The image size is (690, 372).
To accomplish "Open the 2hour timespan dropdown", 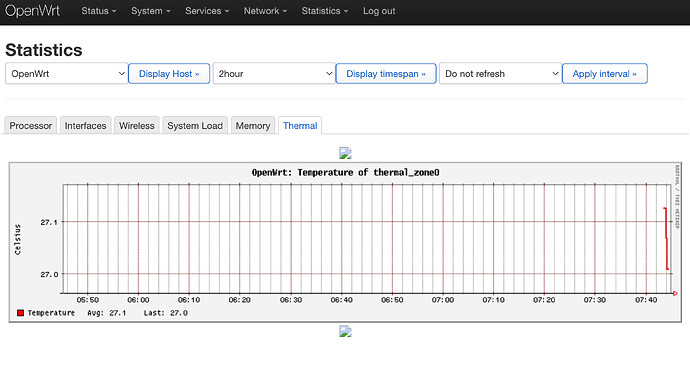I will coord(274,74).
